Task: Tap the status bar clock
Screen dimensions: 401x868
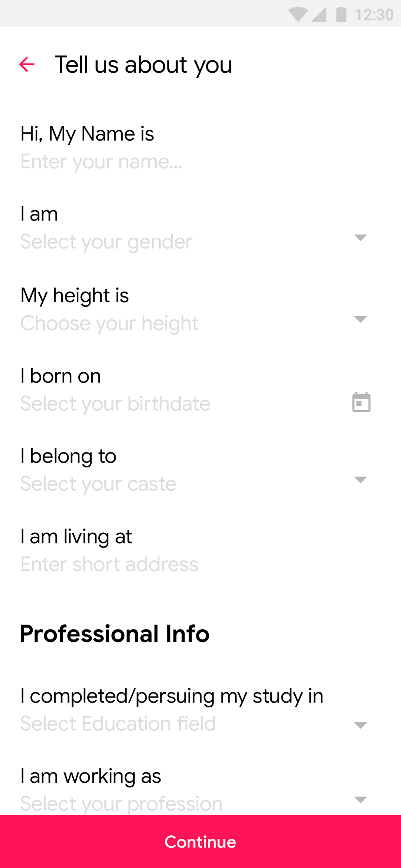Action: click(x=374, y=15)
